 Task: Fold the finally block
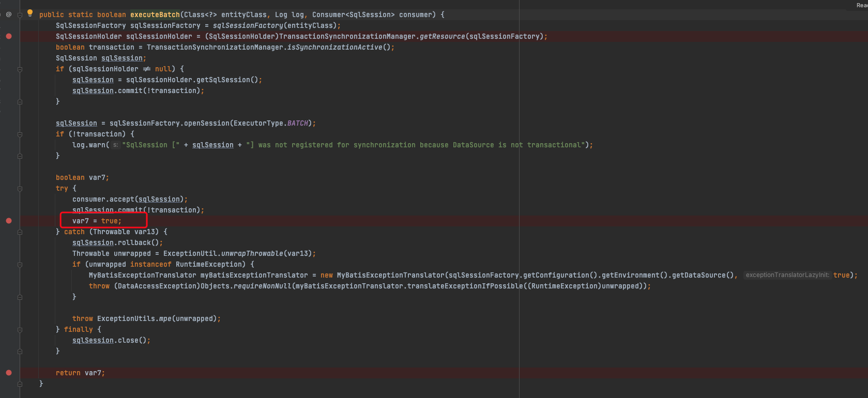coord(20,330)
